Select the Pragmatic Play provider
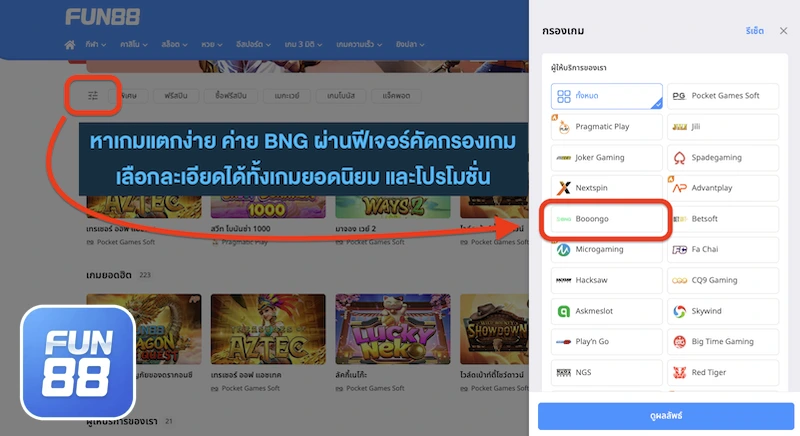800x436 pixels. 607,126
